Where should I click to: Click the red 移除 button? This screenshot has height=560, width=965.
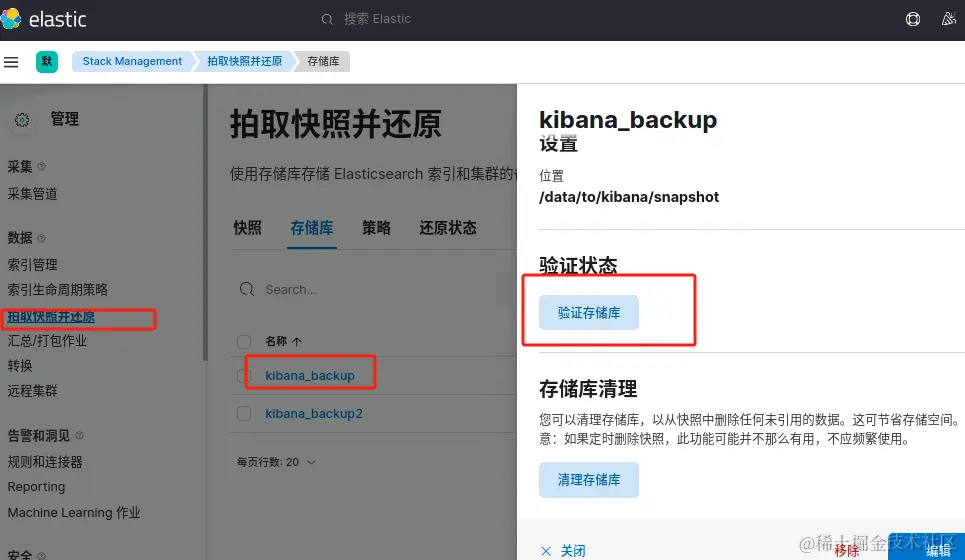tap(847, 551)
